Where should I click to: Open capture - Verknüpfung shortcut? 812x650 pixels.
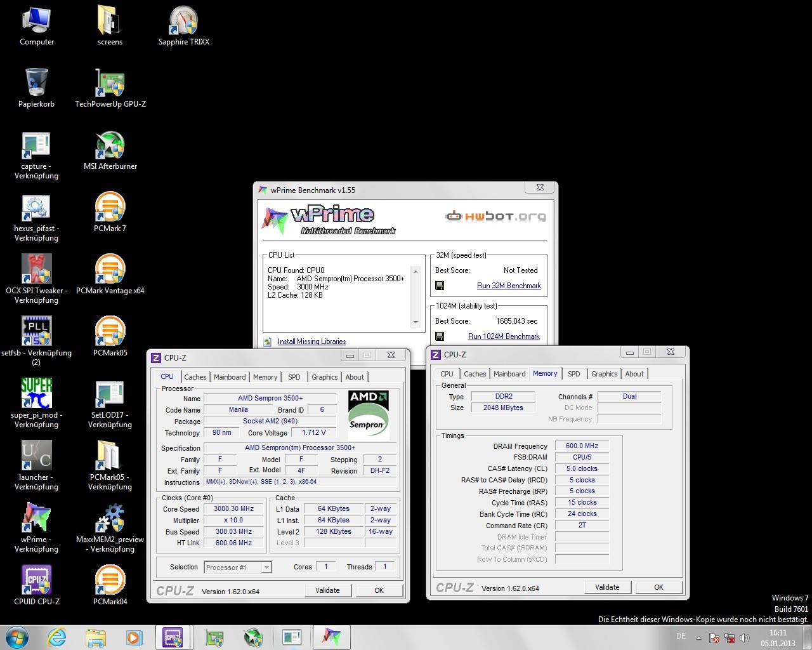[37, 156]
